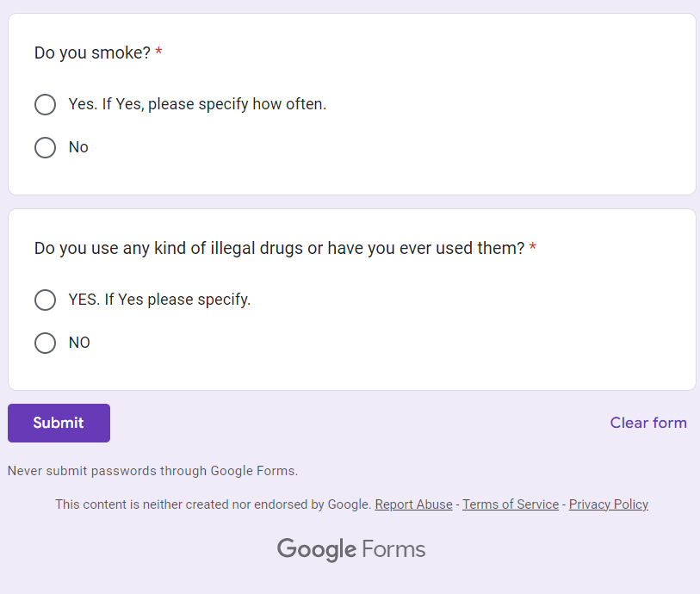
Task: Select the No radio circle under smoking question
Action: point(45,148)
